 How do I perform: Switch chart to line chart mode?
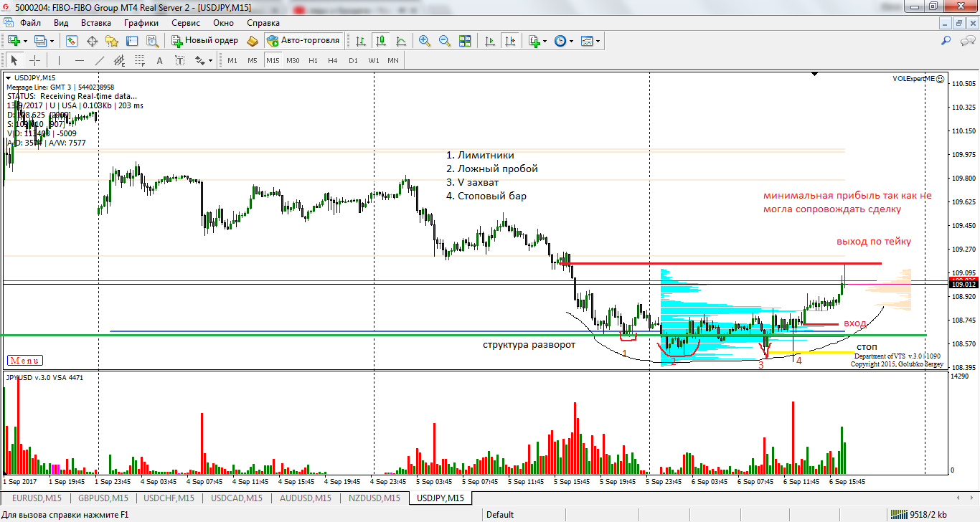pyautogui.click(x=401, y=41)
